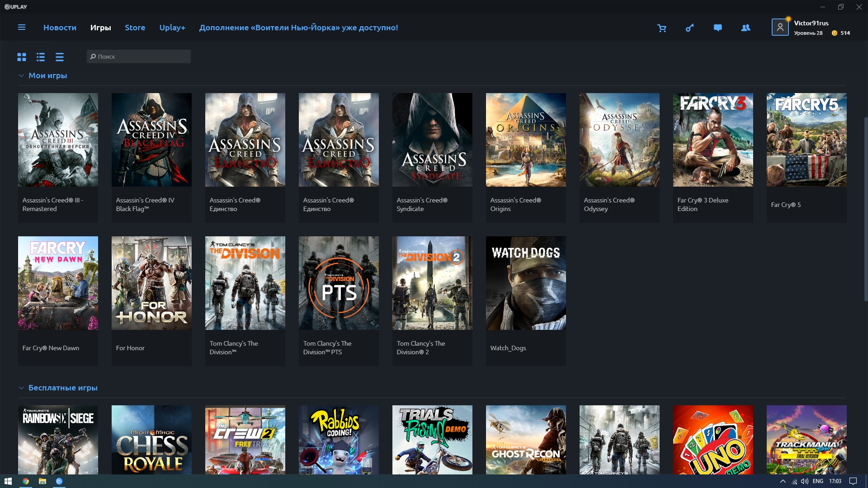Viewport: 868px width, 488px height.
Task: Open the friends list icon
Action: (x=746, y=28)
